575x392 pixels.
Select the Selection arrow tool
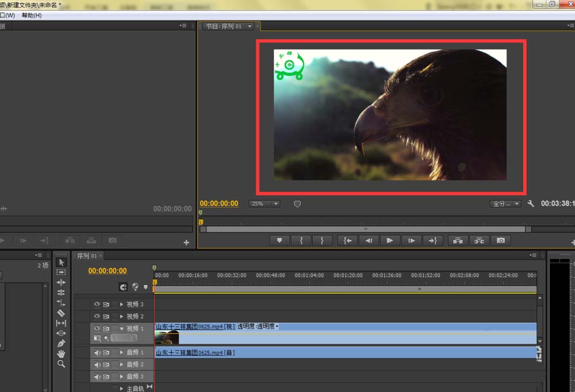(61, 262)
